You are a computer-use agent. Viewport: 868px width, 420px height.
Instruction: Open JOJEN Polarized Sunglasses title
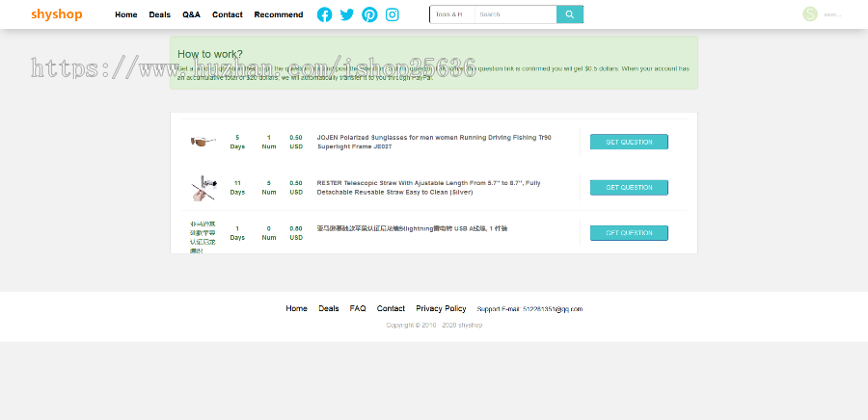point(434,142)
